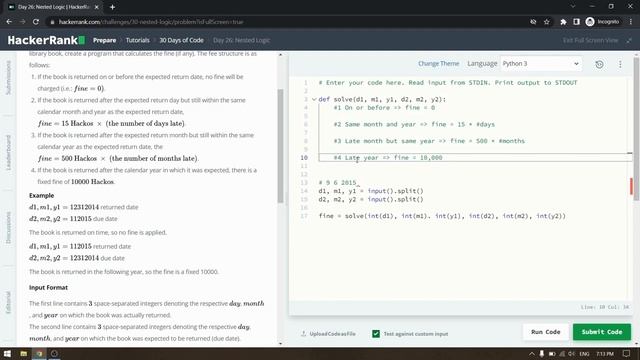Click Upload Code as File
The height and width of the screenshot is (360, 640).
(328, 334)
